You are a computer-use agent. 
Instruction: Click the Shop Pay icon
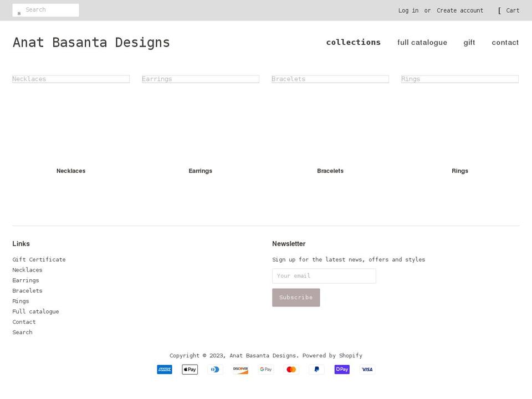[342, 370]
